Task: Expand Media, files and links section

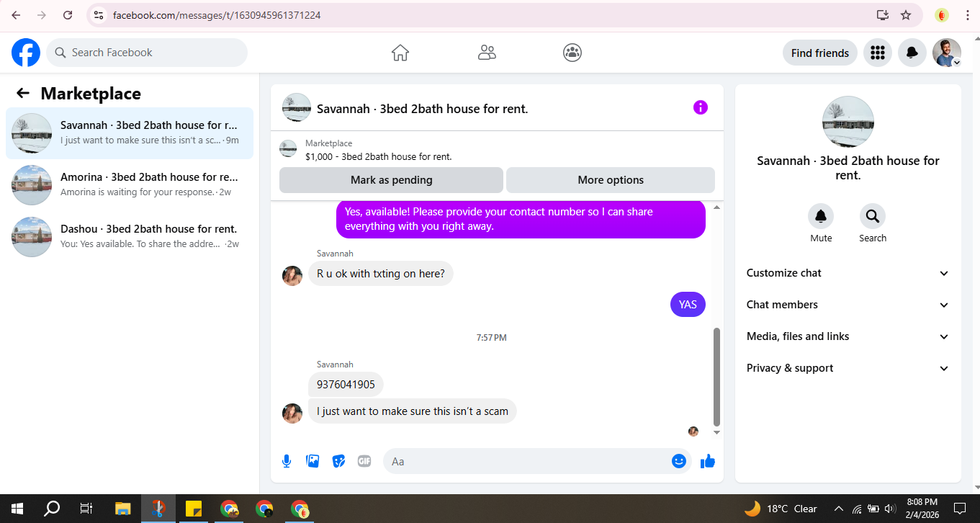Action: coord(848,336)
